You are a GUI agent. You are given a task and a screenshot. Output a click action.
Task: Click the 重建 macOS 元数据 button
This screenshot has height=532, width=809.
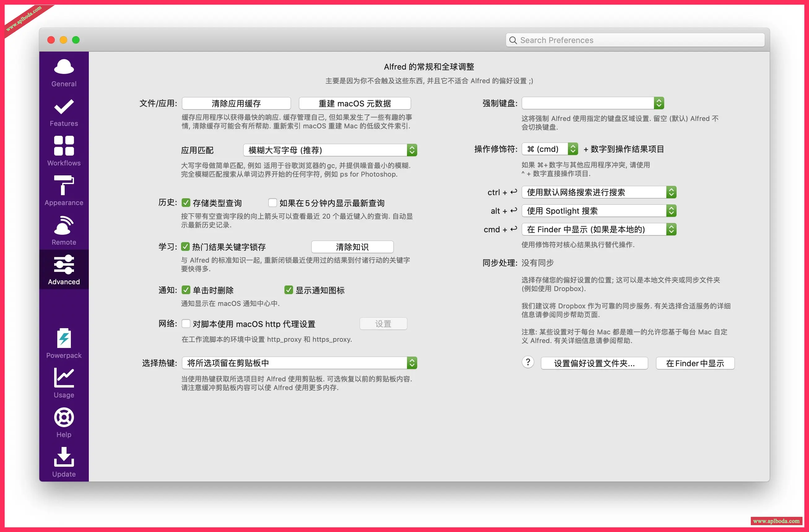click(355, 103)
